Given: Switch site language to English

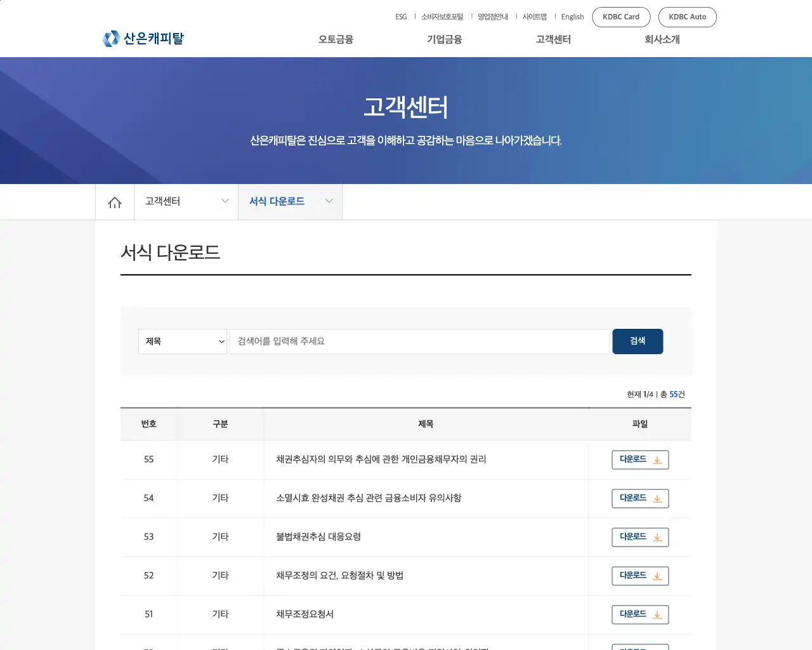Looking at the screenshot, I should (x=572, y=17).
